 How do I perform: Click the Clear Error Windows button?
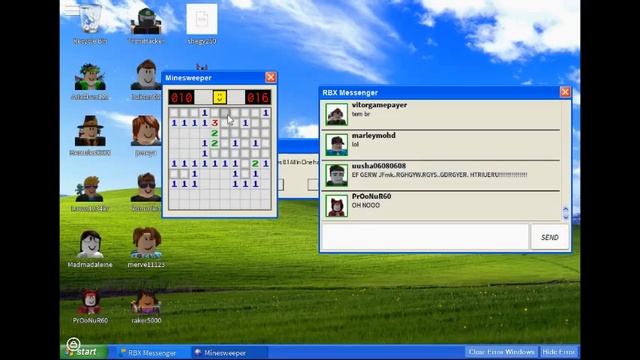(501, 352)
